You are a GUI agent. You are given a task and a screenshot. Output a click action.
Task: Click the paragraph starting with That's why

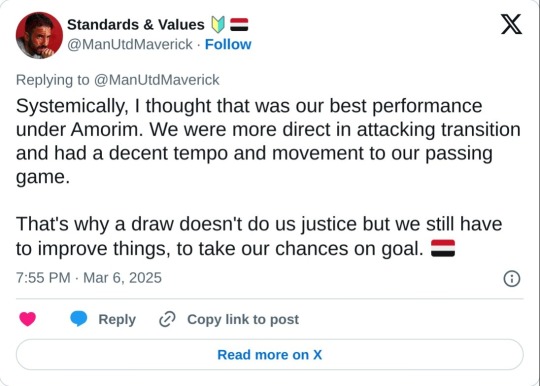point(259,236)
